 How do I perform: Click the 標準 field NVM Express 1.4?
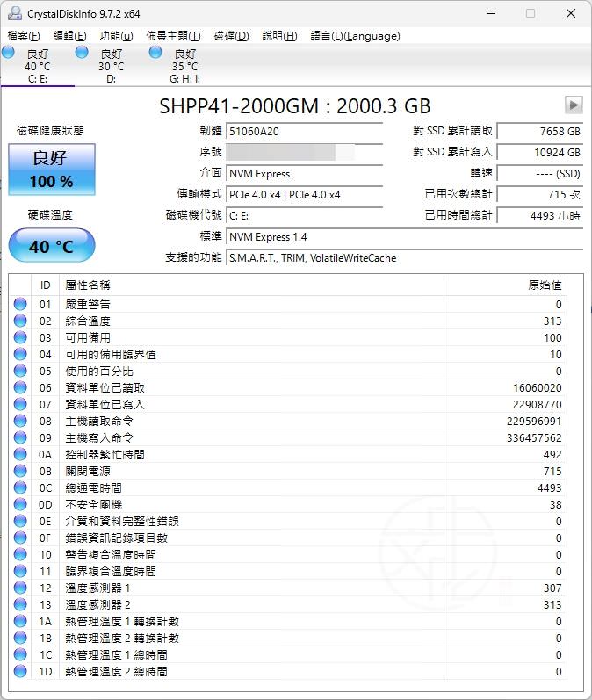(x=405, y=236)
